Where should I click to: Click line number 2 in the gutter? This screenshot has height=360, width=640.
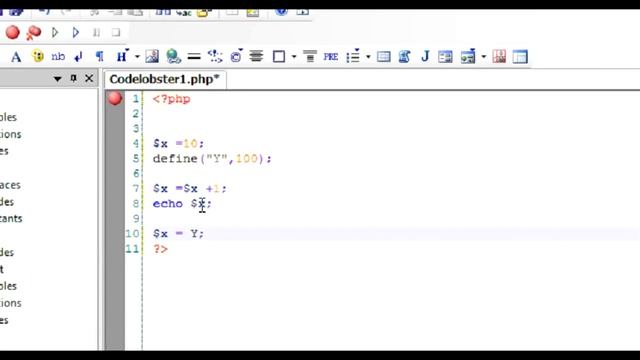[x=136, y=114]
